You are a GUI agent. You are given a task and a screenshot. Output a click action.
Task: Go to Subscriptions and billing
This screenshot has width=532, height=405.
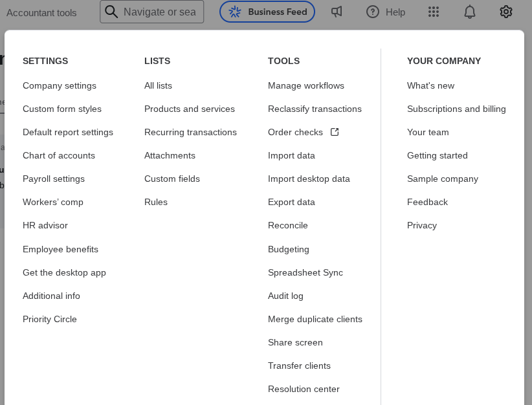tap(456, 109)
